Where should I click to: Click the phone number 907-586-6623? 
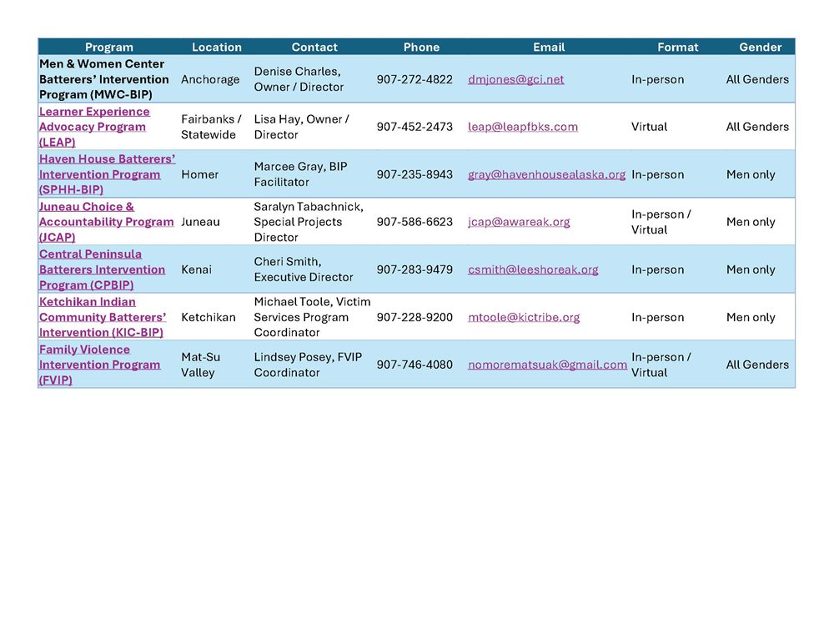point(414,222)
